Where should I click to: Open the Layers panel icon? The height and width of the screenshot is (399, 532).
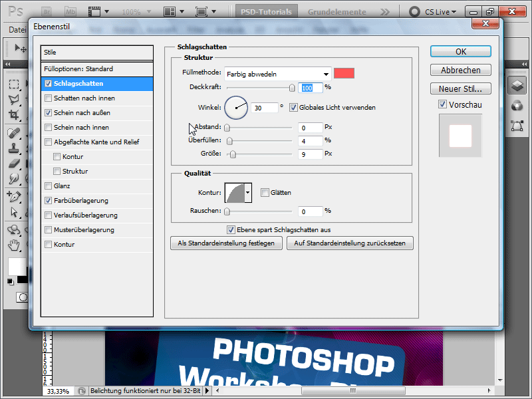coord(517,85)
